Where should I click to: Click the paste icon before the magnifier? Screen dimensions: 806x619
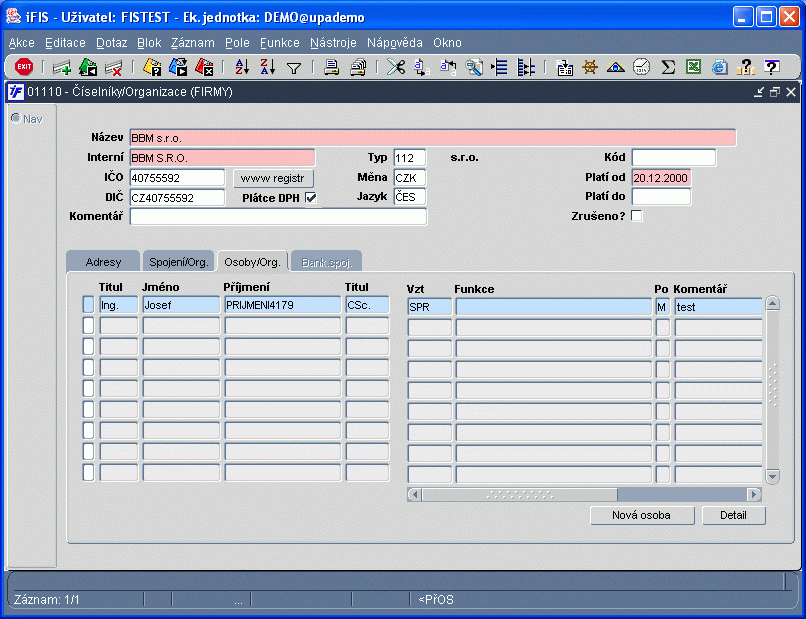click(x=448, y=67)
